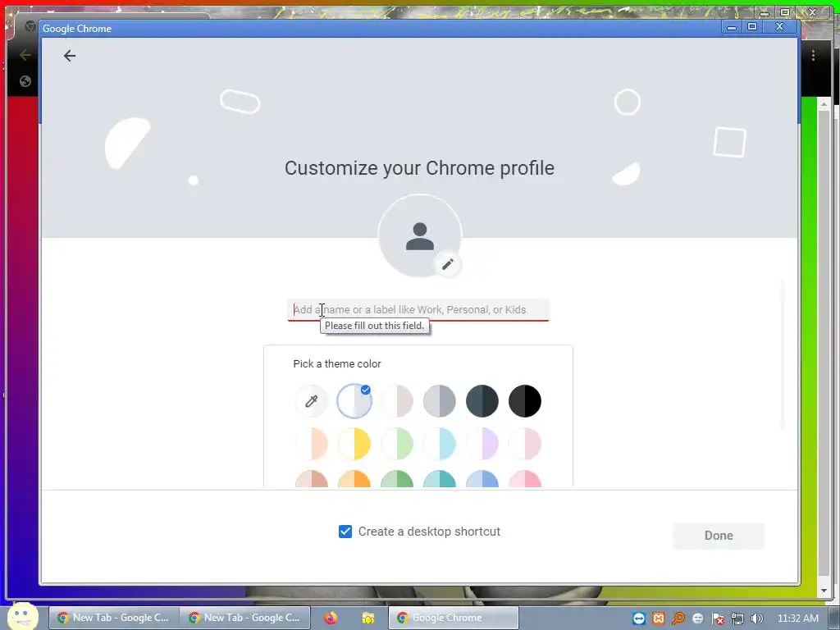This screenshot has height=630, width=840.
Task: Click the 11:32 AM taskbar clock
Action: 797,619
